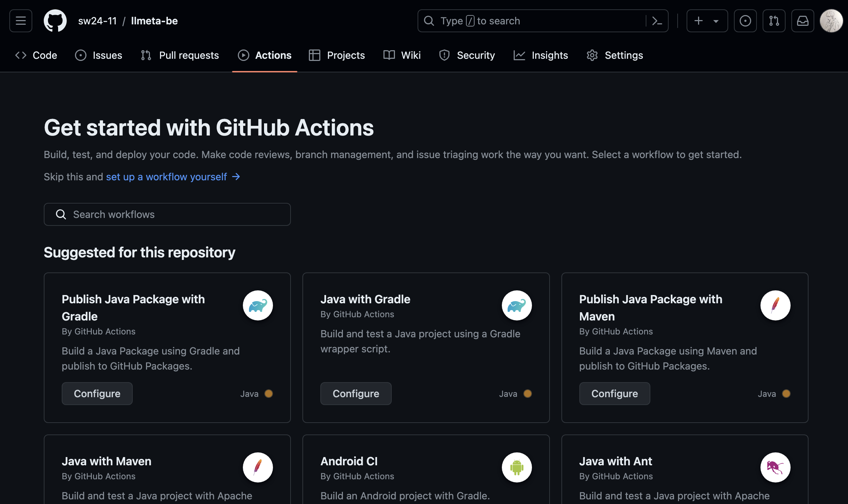The image size is (848, 504).
Task: Click the GitHub Octocat logo
Action: click(55, 21)
